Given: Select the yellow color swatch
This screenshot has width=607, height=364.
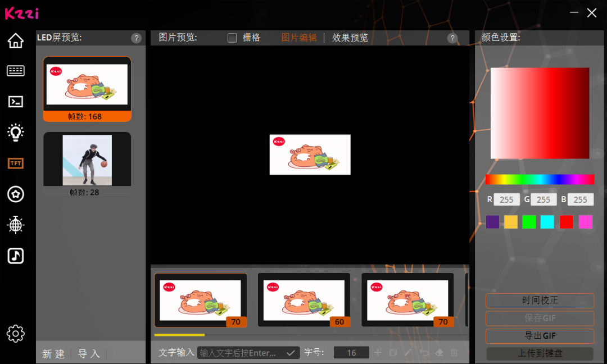Looking at the screenshot, I should click(x=510, y=222).
